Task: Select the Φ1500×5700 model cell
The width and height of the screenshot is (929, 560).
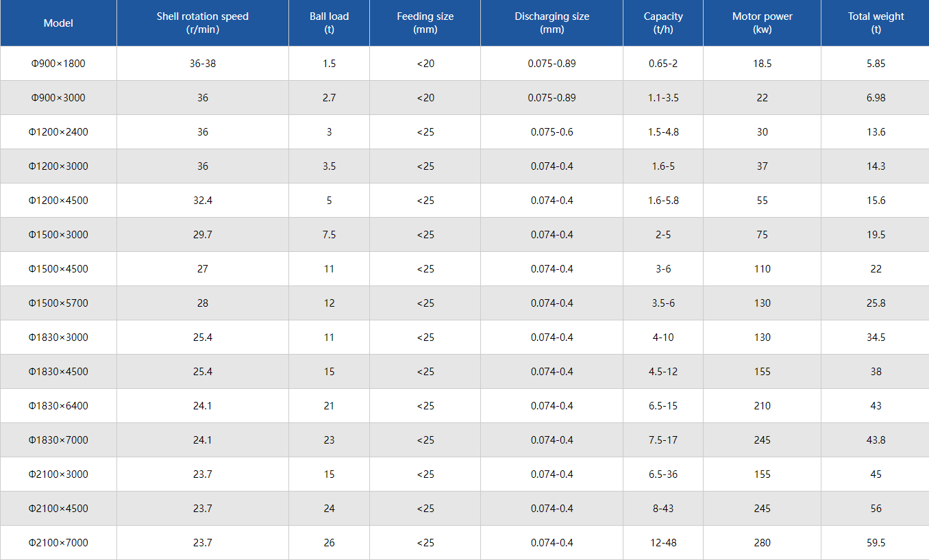Action: coord(58,303)
